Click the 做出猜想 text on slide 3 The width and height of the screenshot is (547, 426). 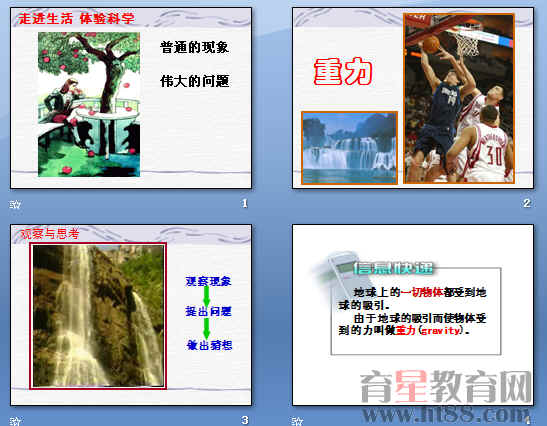pos(209,345)
